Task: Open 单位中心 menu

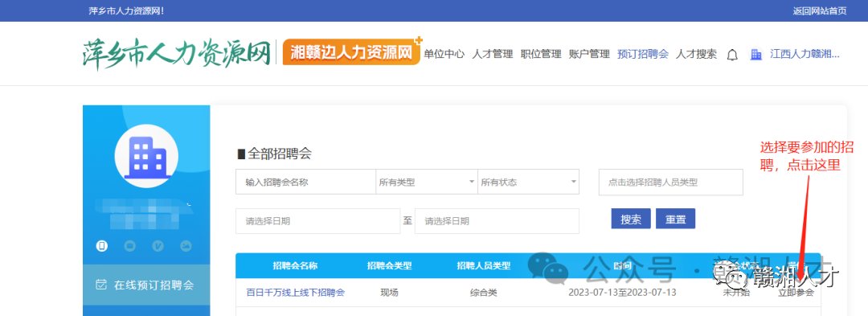Action: pyautogui.click(x=444, y=54)
